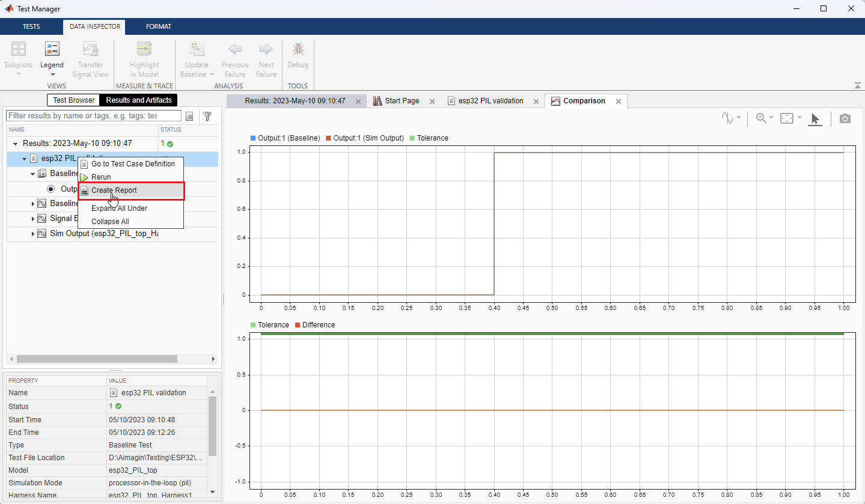
Task: Click the NAME column header
Action: coord(82,129)
